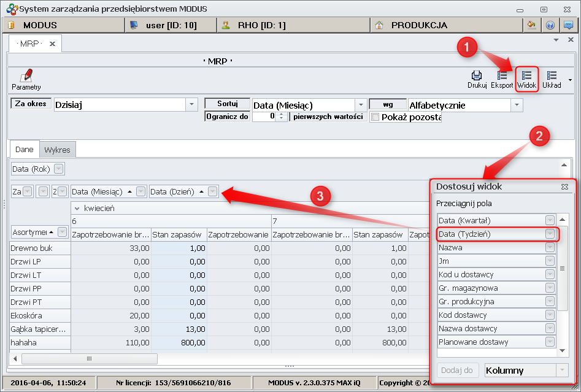The height and width of the screenshot is (392, 581).
Task: Open the Alfabetycznie sorting dropdown
Action: 517,105
